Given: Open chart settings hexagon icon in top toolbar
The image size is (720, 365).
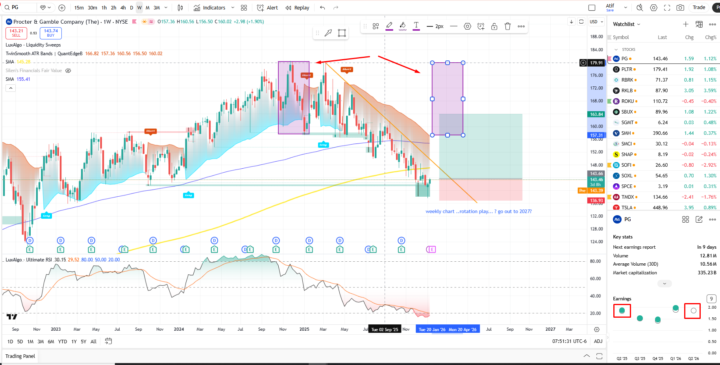Looking at the screenshot, I should tap(653, 8).
